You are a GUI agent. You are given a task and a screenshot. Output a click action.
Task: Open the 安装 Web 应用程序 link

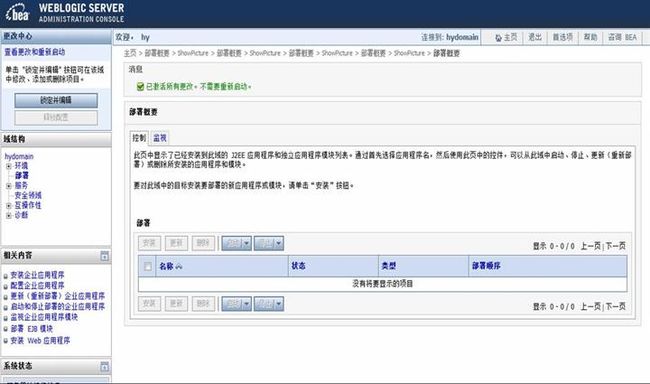click(40, 341)
